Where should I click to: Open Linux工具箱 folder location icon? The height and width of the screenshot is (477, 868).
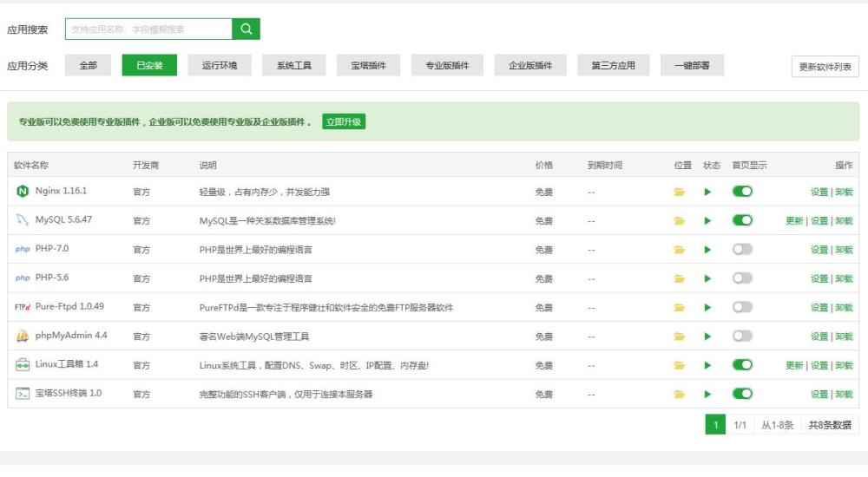click(680, 365)
